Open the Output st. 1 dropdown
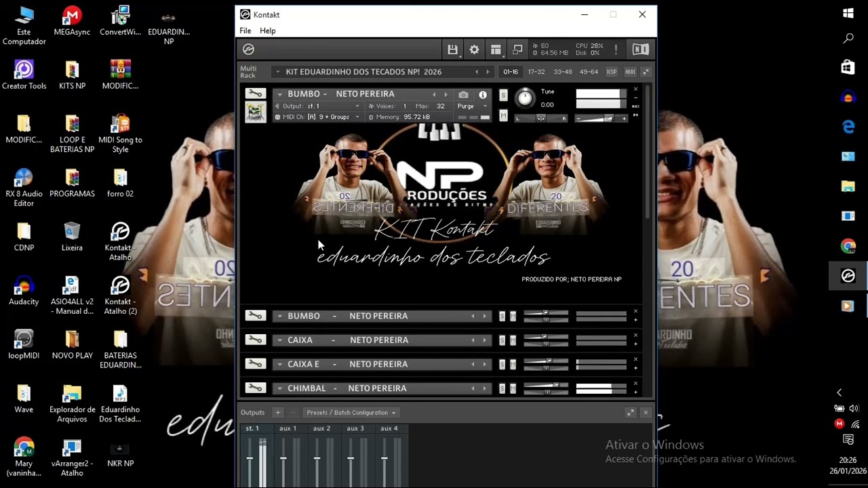Viewport: 868px width, 488px height. 317,106
